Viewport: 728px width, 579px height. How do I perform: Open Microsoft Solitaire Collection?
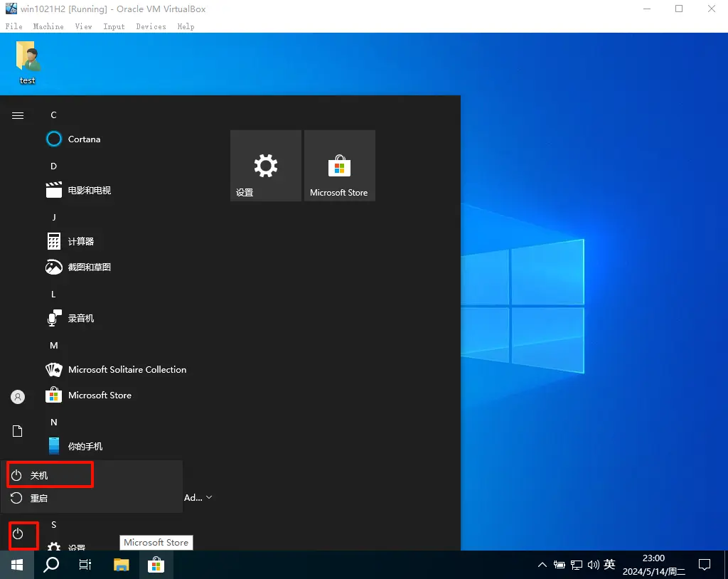pos(116,369)
